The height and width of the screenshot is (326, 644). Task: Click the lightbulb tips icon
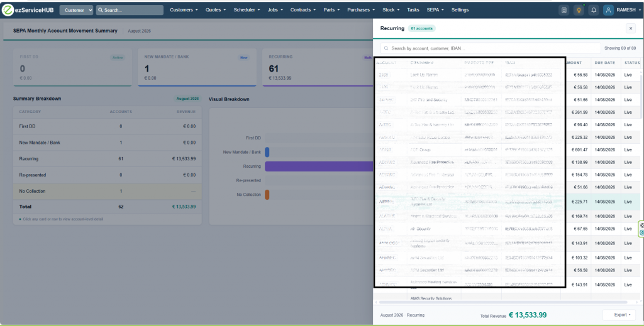click(x=579, y=10)
